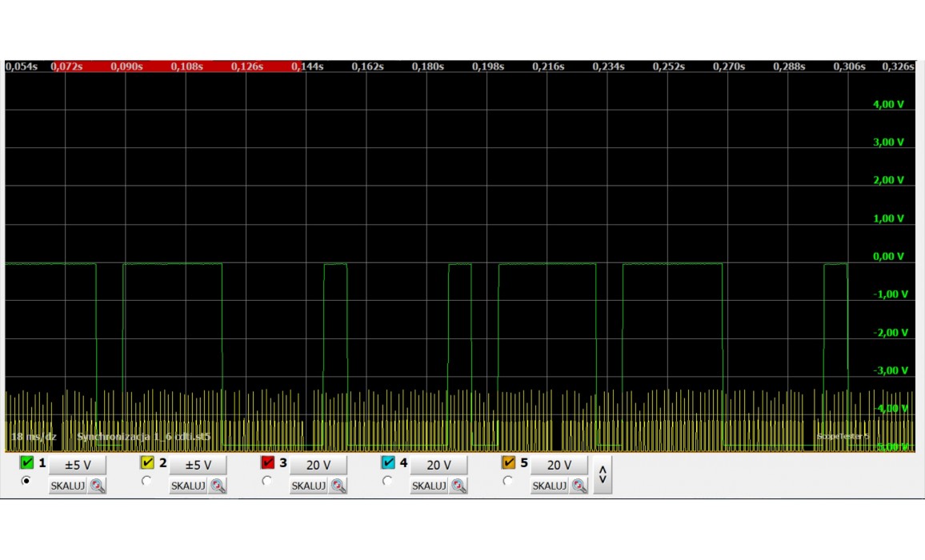Click the magnifier icon for channel 4
Viewport: 925px width, 560px height.
click(458, 486)
